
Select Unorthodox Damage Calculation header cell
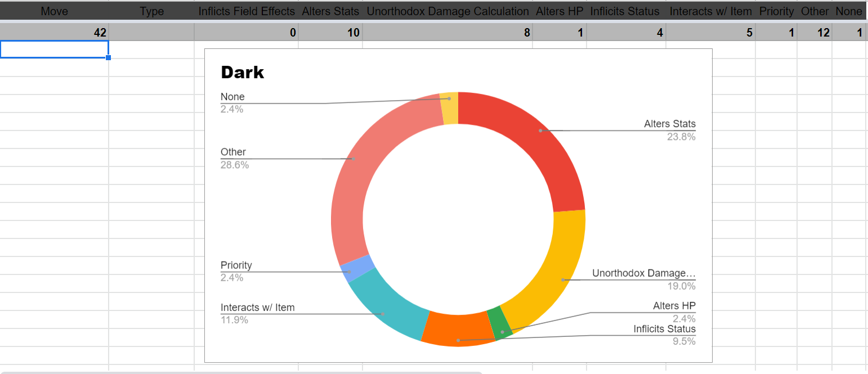point(448,11)
